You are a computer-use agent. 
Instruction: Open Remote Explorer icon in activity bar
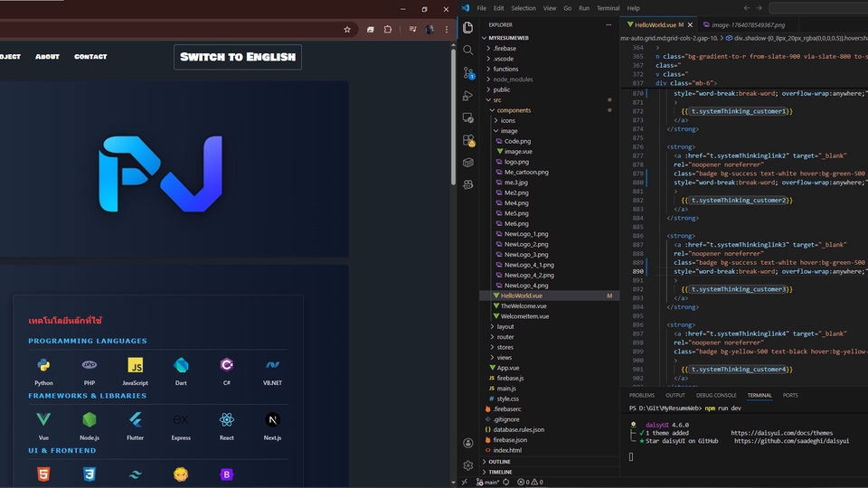pyautogui.click(x=467, y=117)
